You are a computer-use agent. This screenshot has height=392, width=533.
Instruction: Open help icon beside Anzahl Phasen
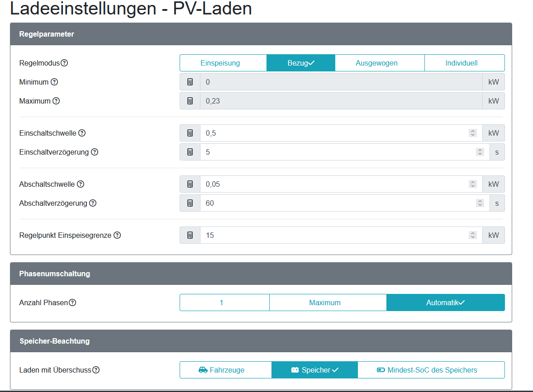click(x=72, y=302)
